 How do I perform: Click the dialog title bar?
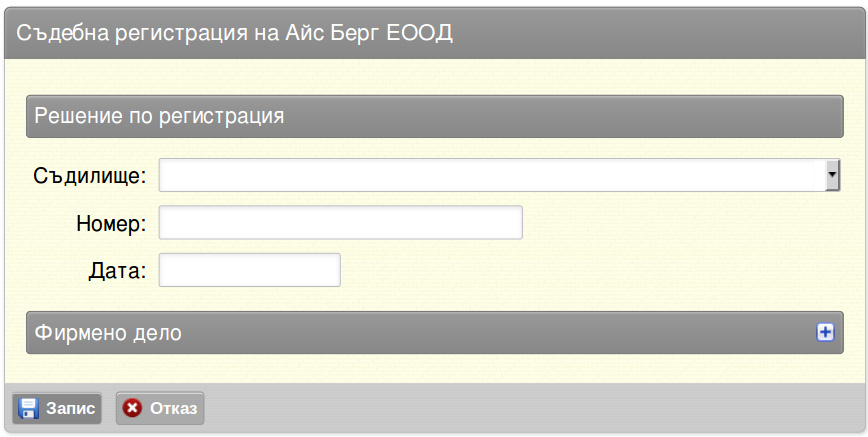(x=434, y=33)
